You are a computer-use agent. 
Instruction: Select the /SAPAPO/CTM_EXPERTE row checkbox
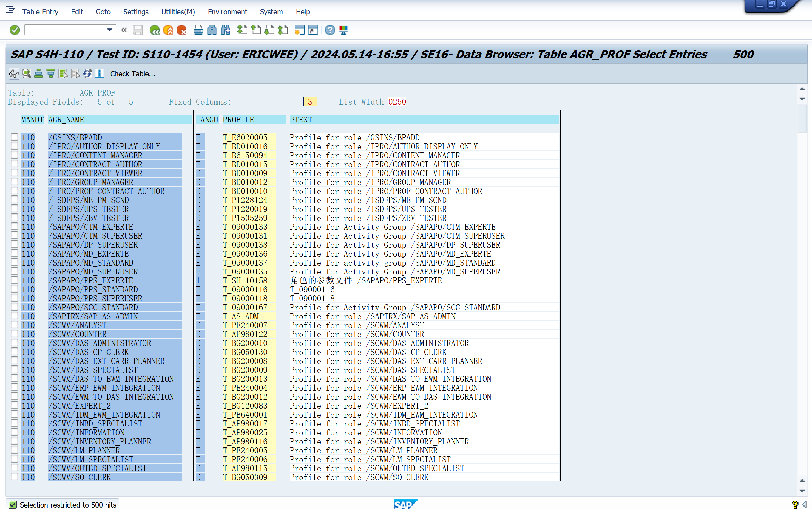pos(15,226)
